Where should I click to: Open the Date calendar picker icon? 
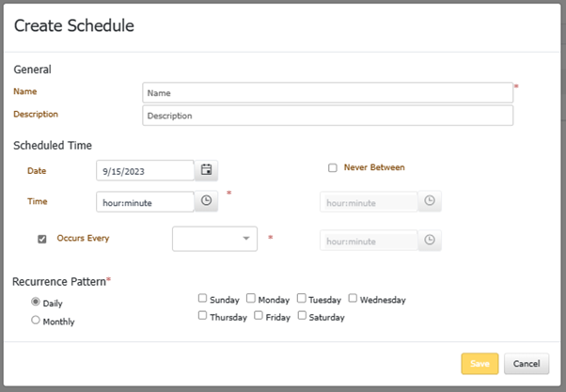point(207,170)
